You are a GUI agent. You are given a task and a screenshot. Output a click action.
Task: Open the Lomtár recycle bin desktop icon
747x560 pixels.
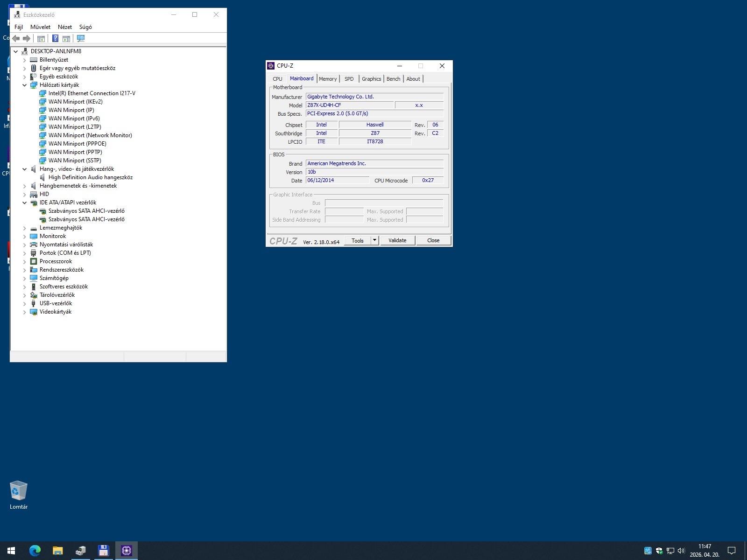point(19,495)
